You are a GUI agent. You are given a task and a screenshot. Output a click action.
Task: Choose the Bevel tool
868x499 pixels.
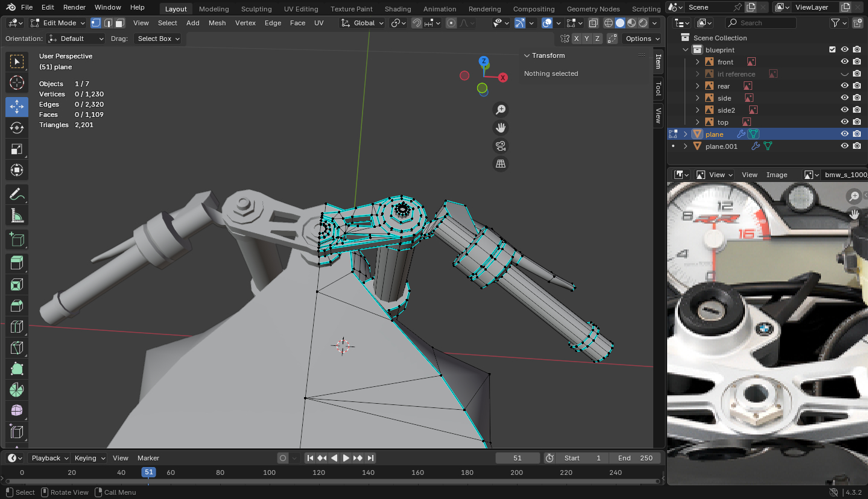[x=17, y=306]
